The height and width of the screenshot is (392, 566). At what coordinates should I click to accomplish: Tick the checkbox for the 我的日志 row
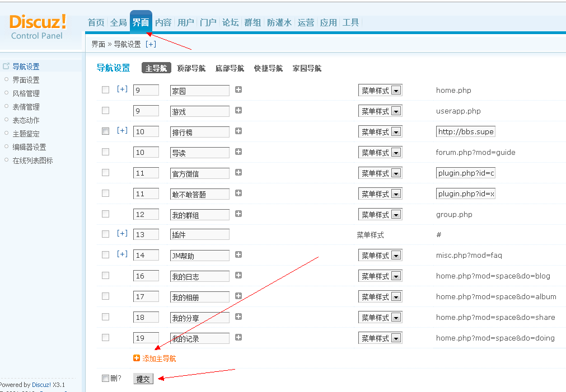[105, 276]
